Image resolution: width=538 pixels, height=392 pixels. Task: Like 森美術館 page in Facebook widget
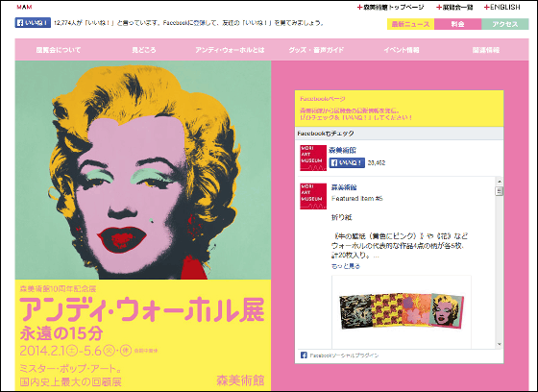point(347,162)
